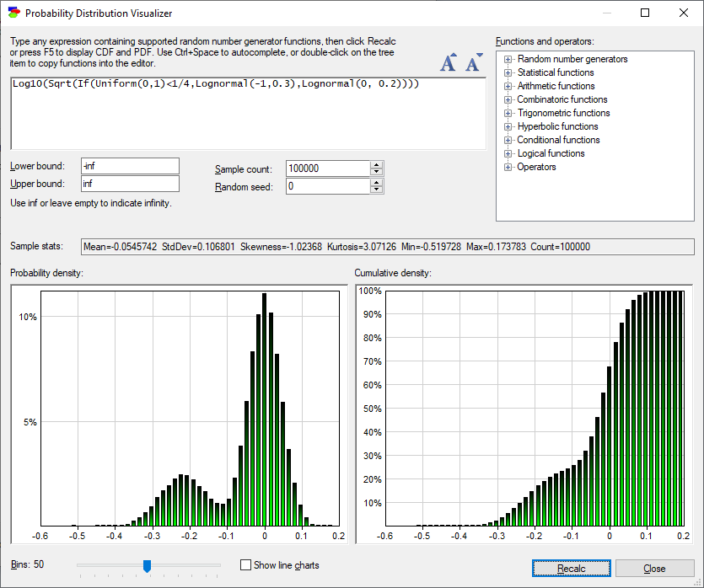Viewport: 704px width, 588px height.
Task: Close the window with title bar X
Action: point(684,13)
